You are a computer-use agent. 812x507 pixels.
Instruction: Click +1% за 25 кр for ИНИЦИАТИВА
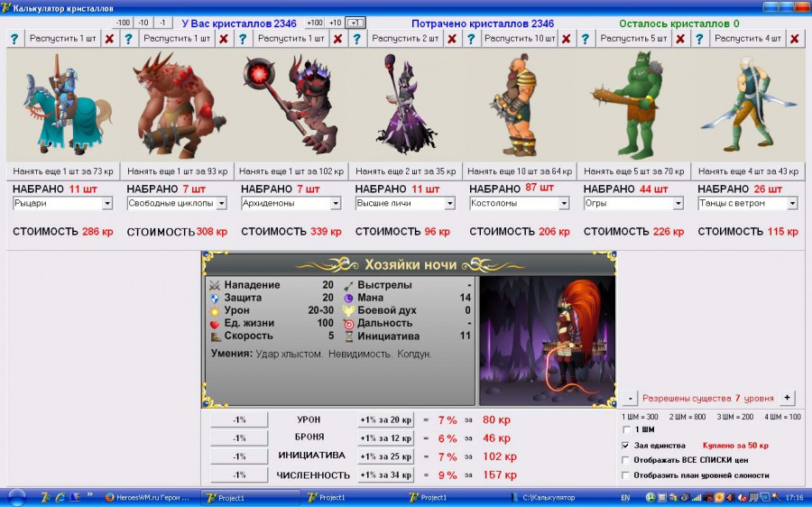[x=386, y=456]
